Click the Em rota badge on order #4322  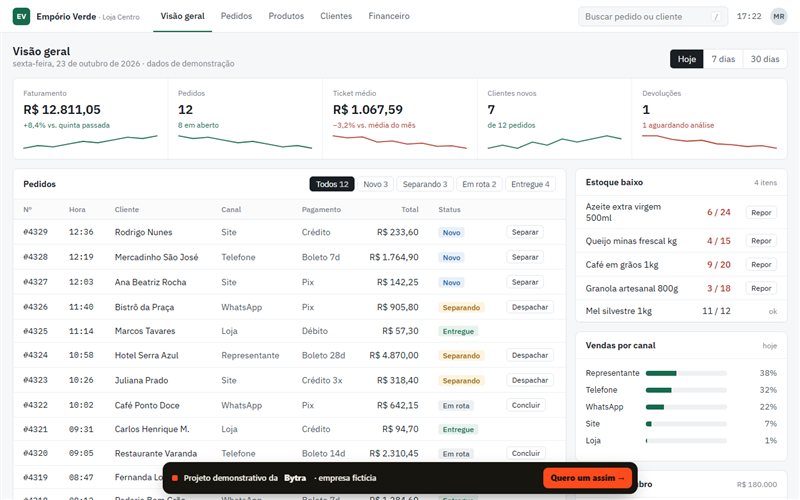click(x=456, y=406)
